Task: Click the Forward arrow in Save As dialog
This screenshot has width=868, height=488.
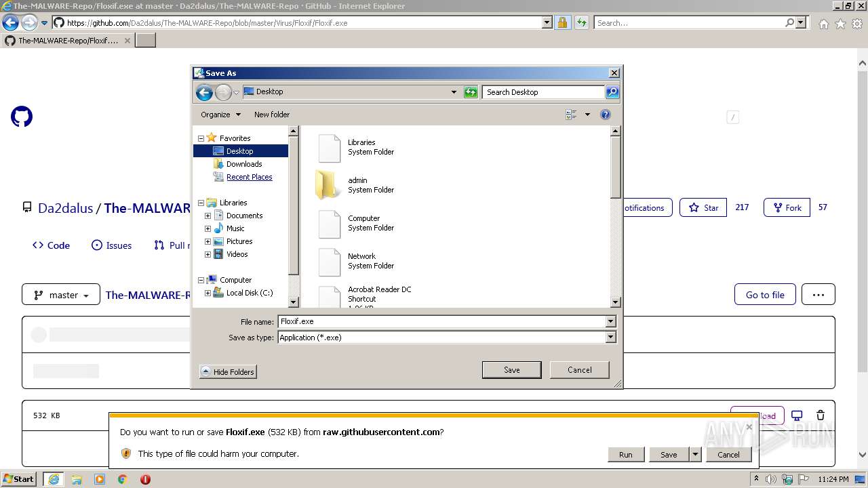Action: click(x=223, y=92)
